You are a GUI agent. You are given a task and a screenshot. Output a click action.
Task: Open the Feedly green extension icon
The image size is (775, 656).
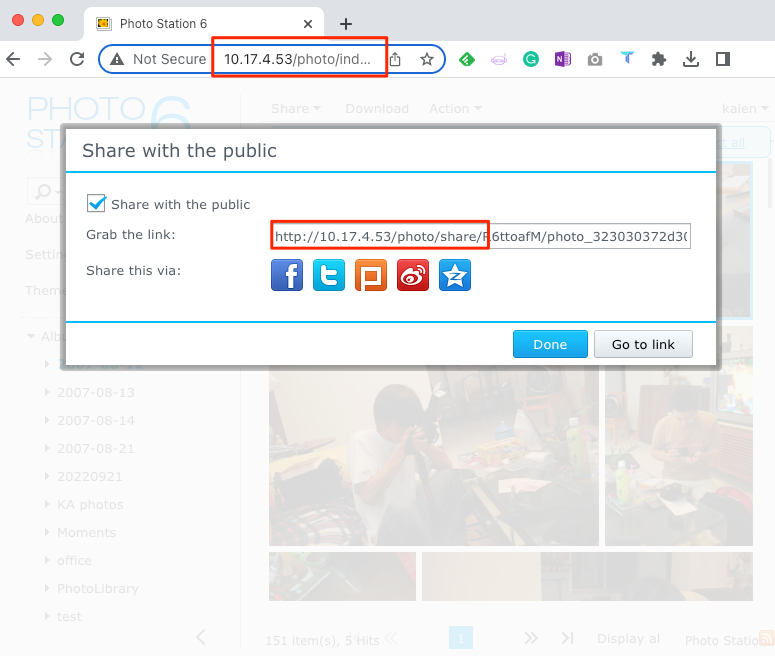tap(467, 59)
